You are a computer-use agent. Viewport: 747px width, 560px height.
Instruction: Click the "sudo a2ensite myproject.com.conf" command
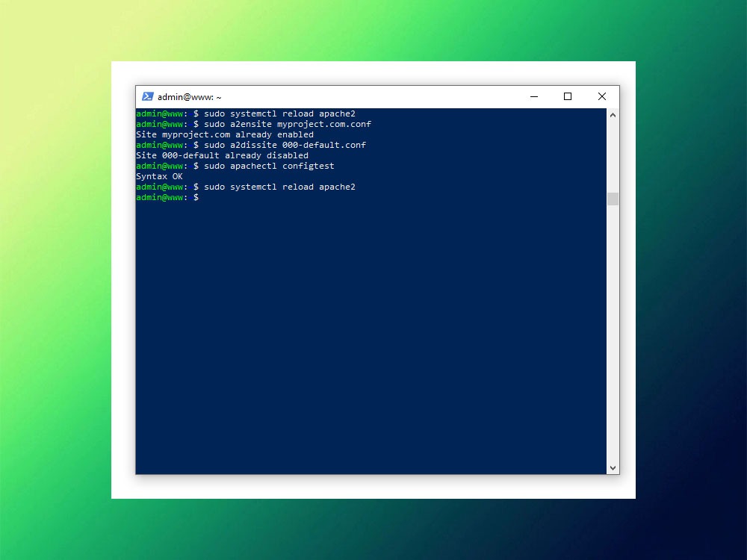(x=287, y=124)
